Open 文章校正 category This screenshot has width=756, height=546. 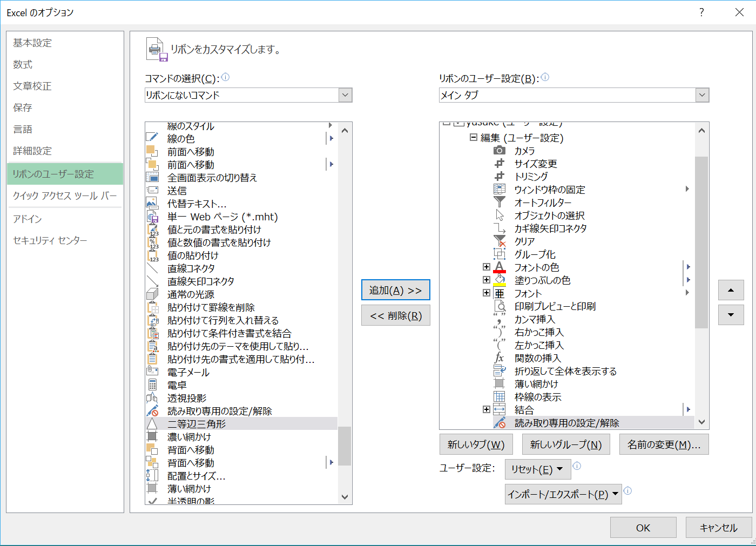click(65, 86)
